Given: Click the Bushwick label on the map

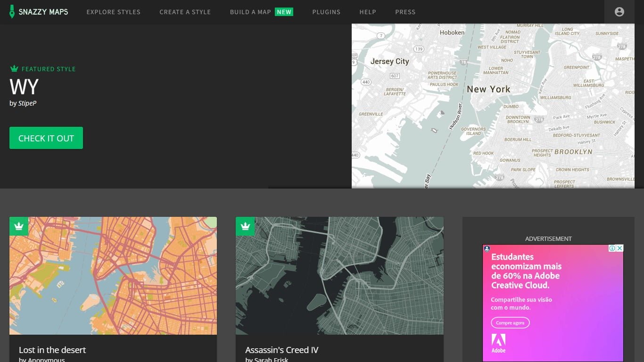Looking at the screenshot, I should 605,122.
